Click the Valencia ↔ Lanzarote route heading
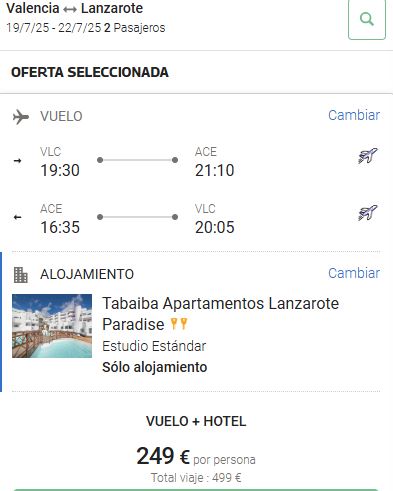 point(75,8)
